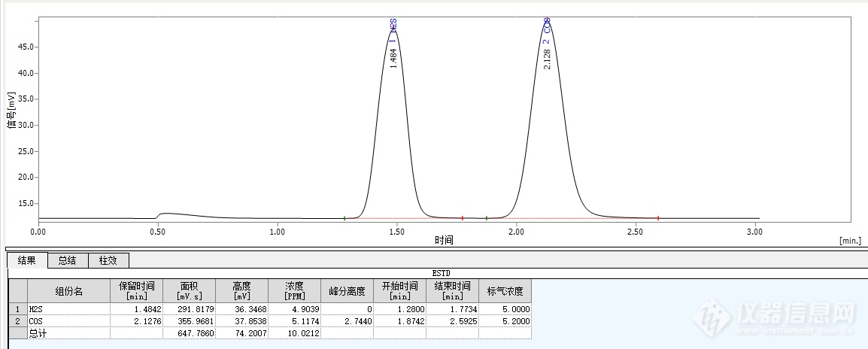Select concentration value 4.9039

(x=294, y=309)
